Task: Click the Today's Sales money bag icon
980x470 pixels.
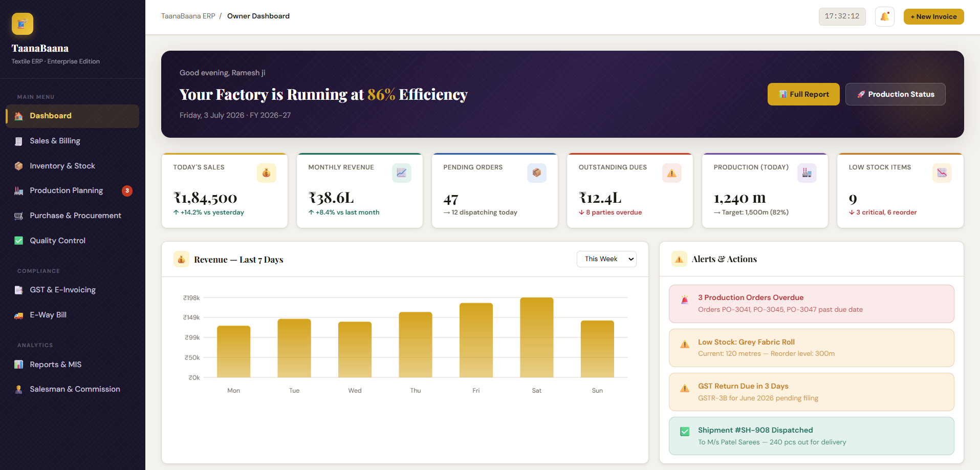Action: tap(266, 173)
